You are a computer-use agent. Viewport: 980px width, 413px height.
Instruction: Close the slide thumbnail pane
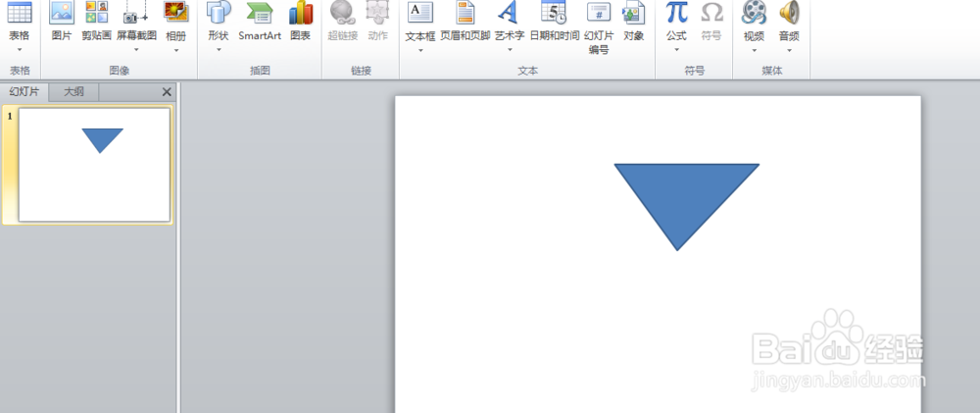pyautogui.click(x=167, y=92)
